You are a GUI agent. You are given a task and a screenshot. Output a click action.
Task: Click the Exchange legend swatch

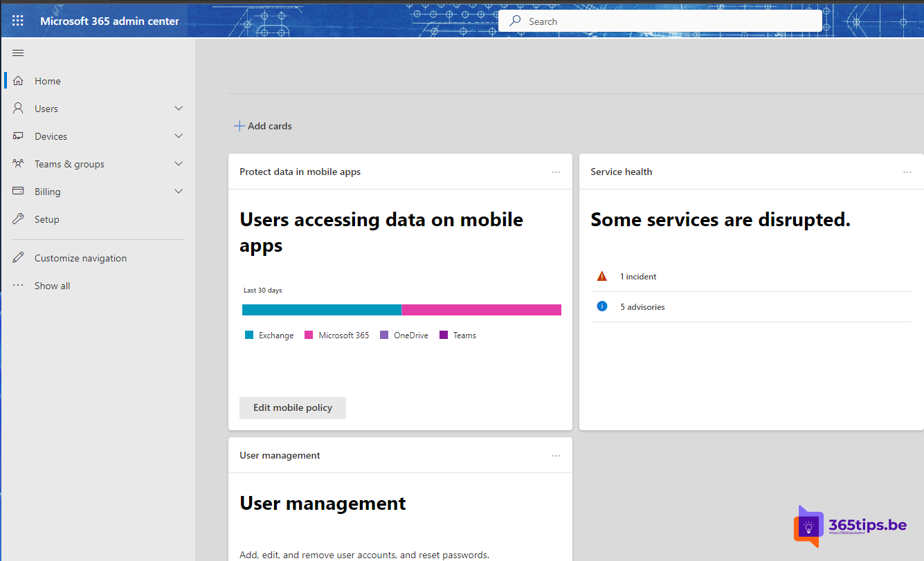[249, 335]
